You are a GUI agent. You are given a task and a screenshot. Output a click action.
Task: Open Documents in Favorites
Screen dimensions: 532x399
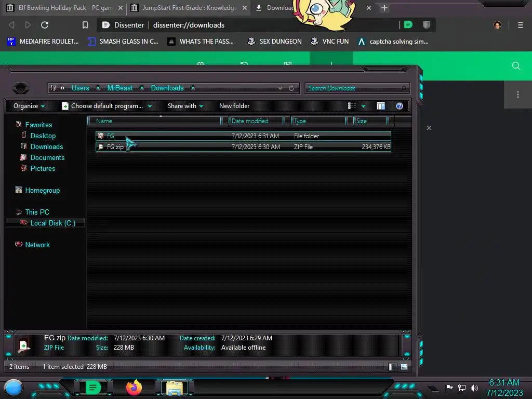(47, 157)
